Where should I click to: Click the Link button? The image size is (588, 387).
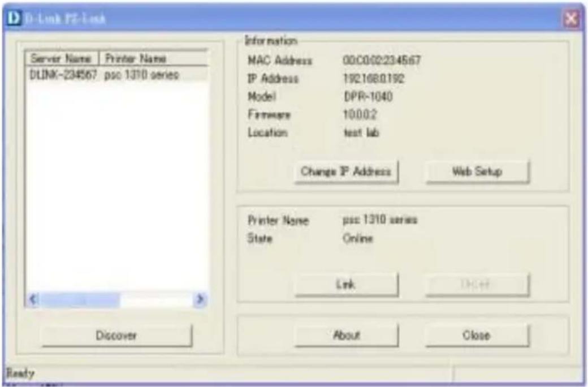pos(346,284)
